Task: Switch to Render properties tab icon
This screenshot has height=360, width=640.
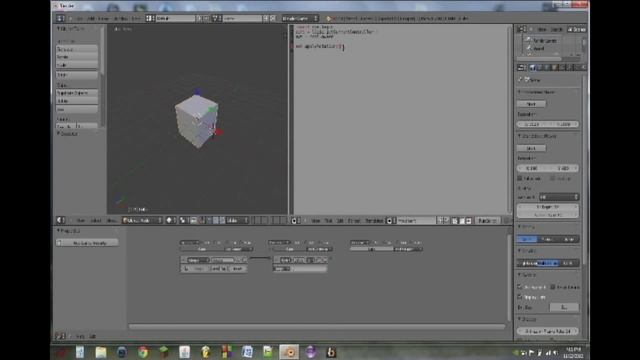Action: [533, 67]
